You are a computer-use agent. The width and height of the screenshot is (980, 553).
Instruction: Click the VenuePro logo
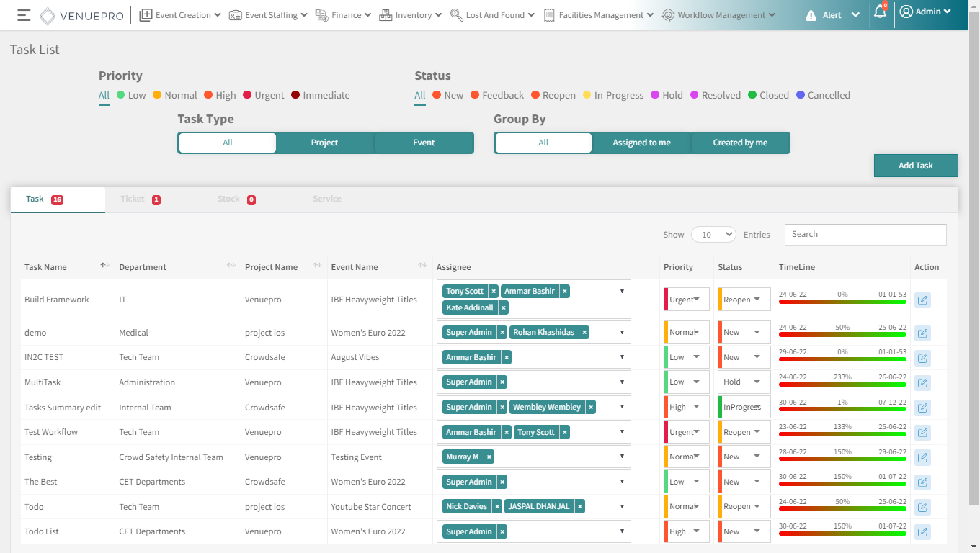pyautogui.click(x=81, y=15)
